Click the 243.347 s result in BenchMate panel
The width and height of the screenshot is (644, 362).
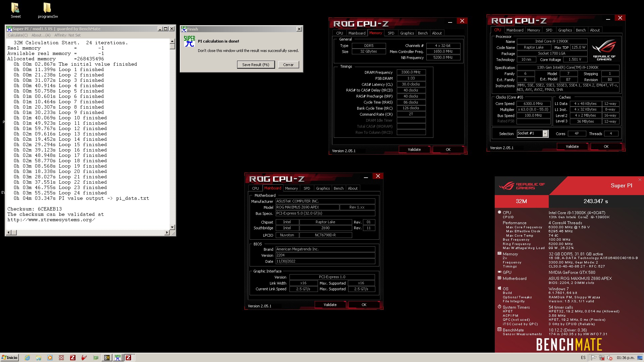point(596,201)
